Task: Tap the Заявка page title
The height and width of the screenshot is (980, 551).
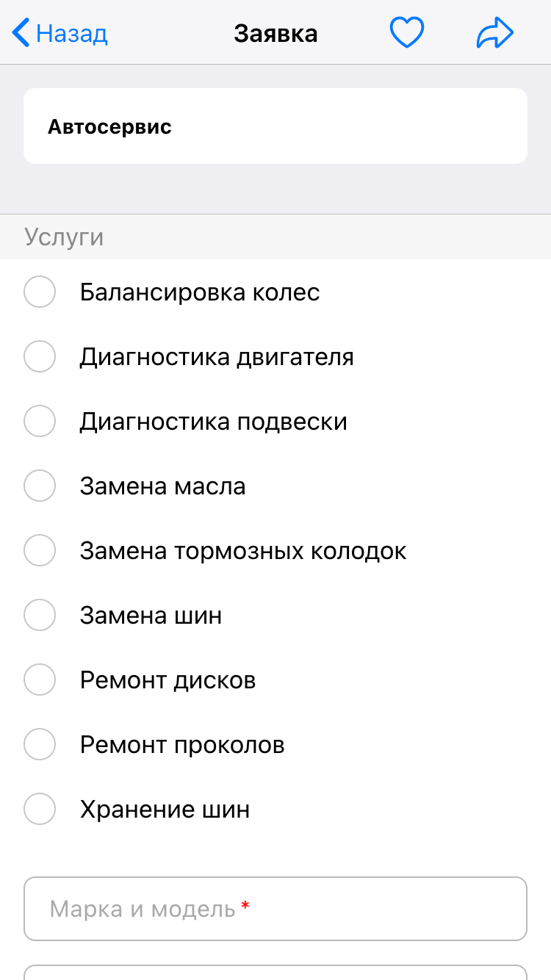Action: (275, 33)
